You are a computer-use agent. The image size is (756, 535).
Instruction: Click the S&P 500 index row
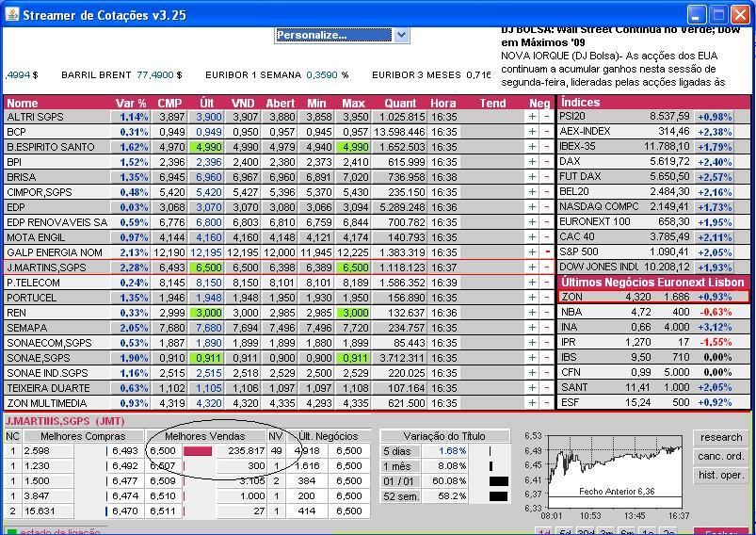click(653, 251)
